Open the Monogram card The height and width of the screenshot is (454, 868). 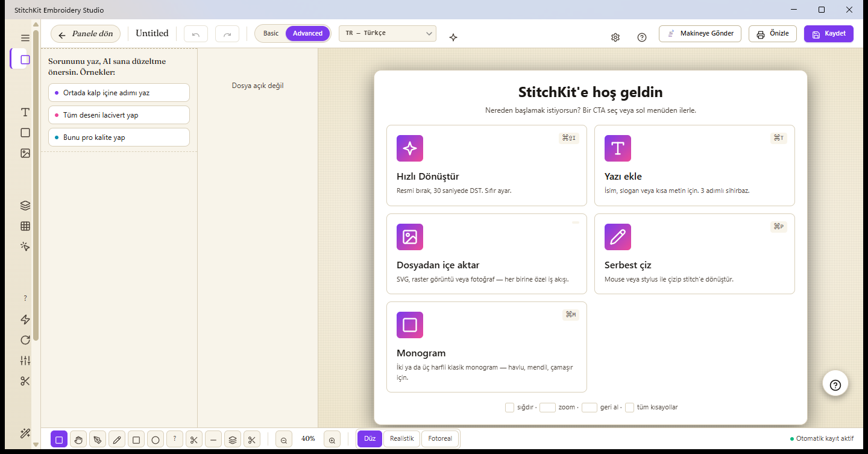pos(486,347)
